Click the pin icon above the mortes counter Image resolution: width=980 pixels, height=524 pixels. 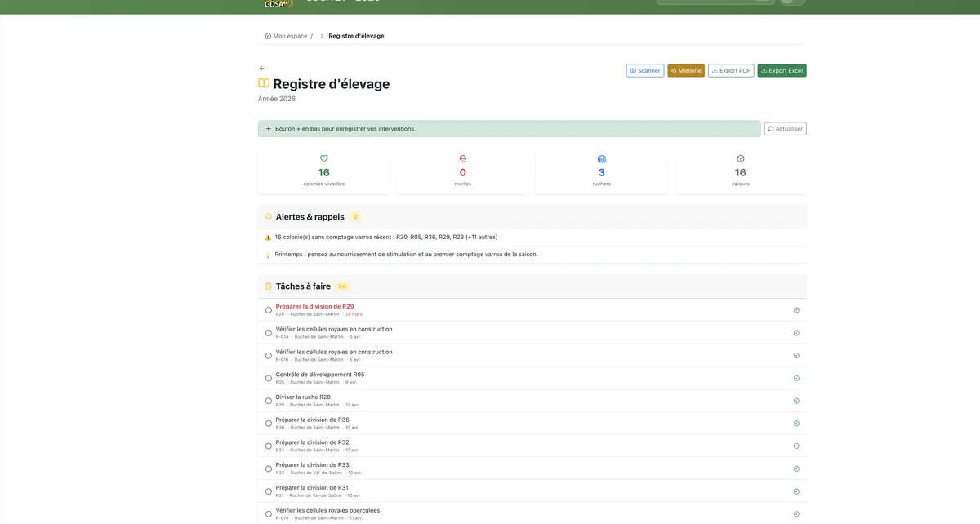(x=462, y=158)
